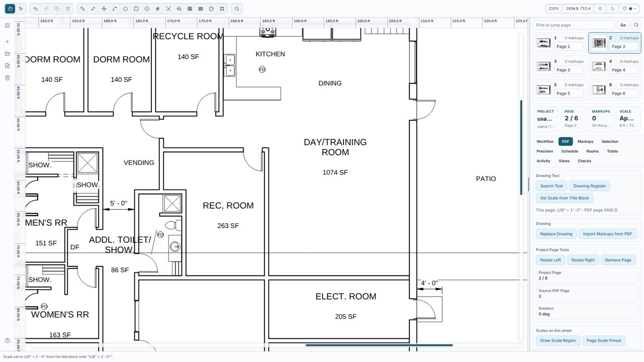644x362 pixels.
Task: Switch to the Markups tab
Action: [585, 142]
